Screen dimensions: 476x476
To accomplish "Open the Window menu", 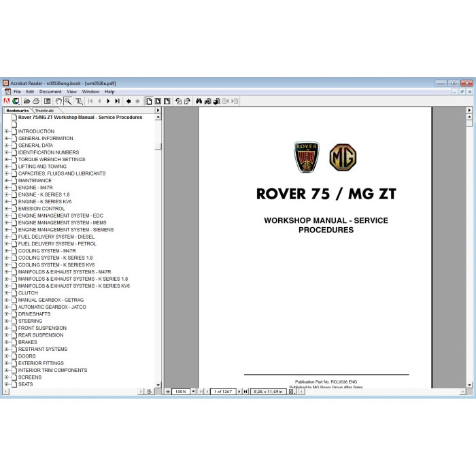I will pos(90,91).
